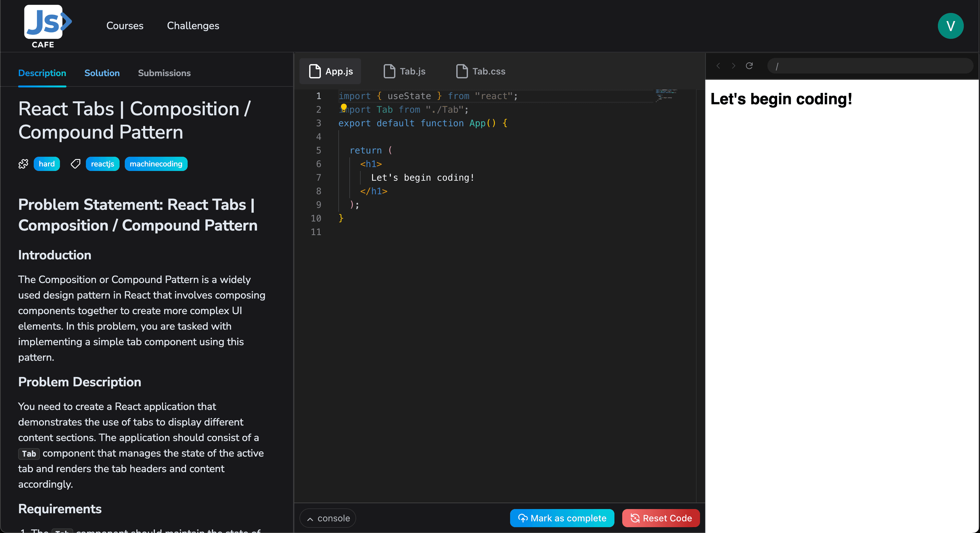Open the JS Cafe logo home link

pos(47,27)
